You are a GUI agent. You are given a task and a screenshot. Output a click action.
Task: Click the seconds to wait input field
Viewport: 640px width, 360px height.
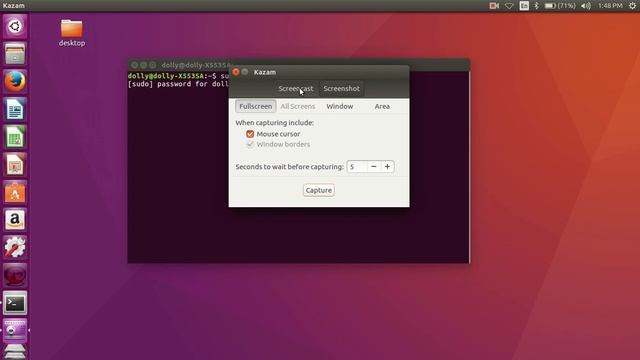[x=357, y=167]
